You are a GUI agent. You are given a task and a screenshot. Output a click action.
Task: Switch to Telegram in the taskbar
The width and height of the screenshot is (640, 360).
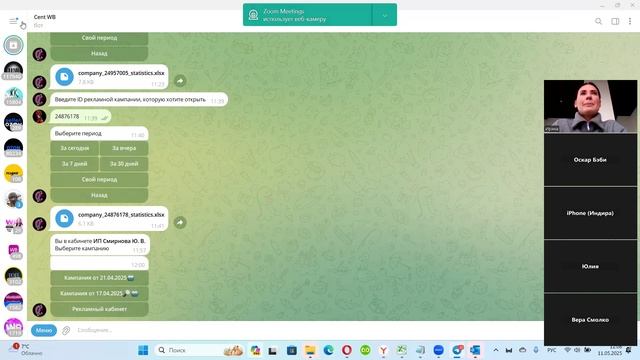point(457,350)
